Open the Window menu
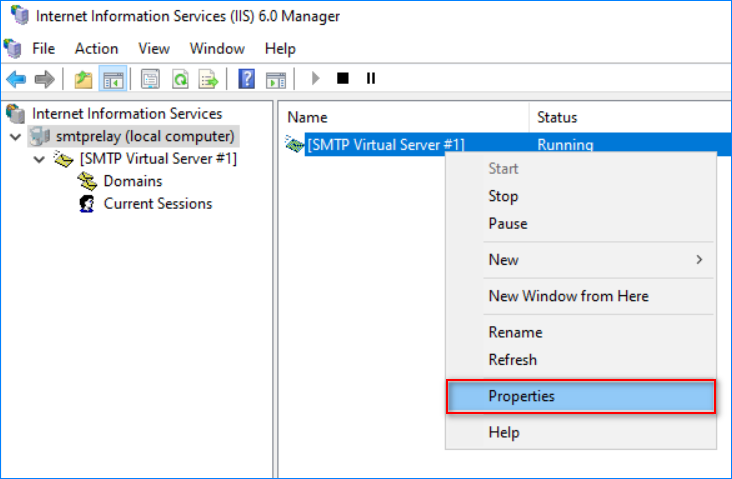 217,49
